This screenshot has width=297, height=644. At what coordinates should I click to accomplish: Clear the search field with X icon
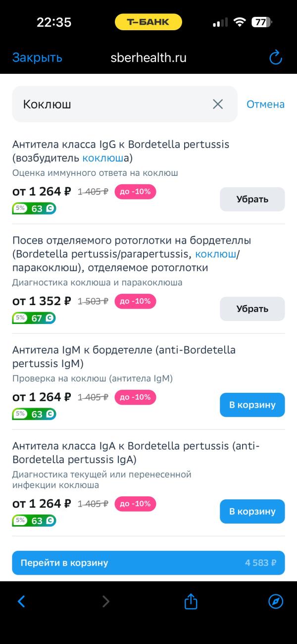pos(218,104)
